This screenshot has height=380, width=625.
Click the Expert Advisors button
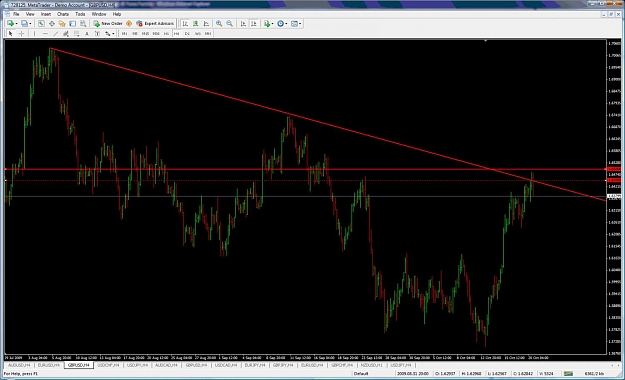tap(155, 24)
